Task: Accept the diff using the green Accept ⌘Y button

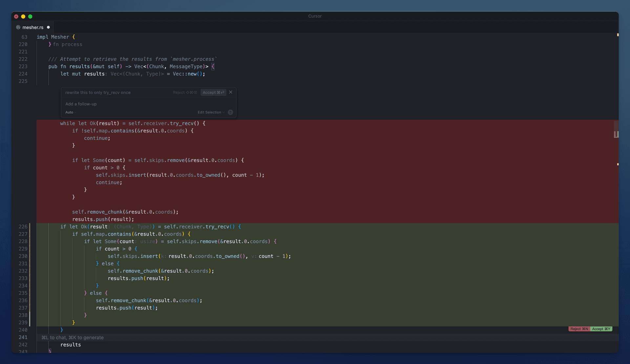Action: pos(601,329)
